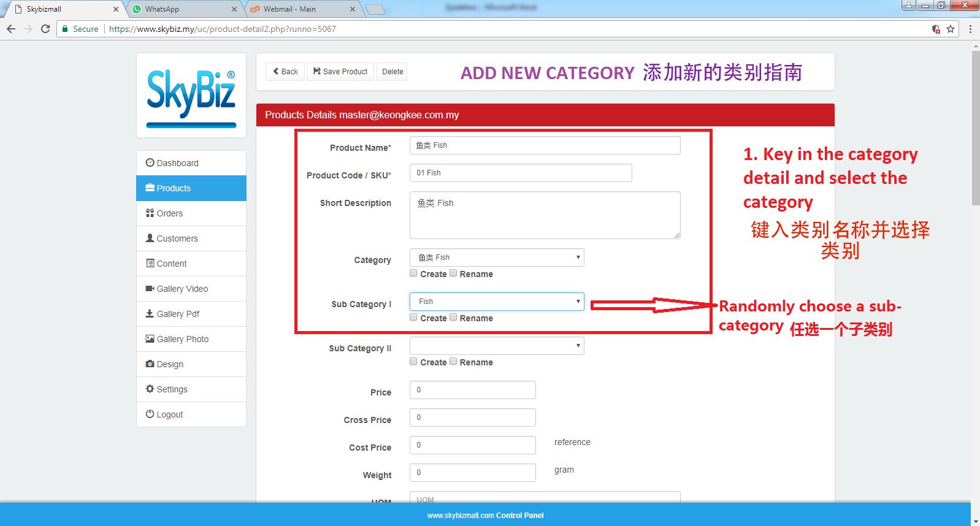
Task: Bookmark this page with the star icon
Action: [951, 29]
